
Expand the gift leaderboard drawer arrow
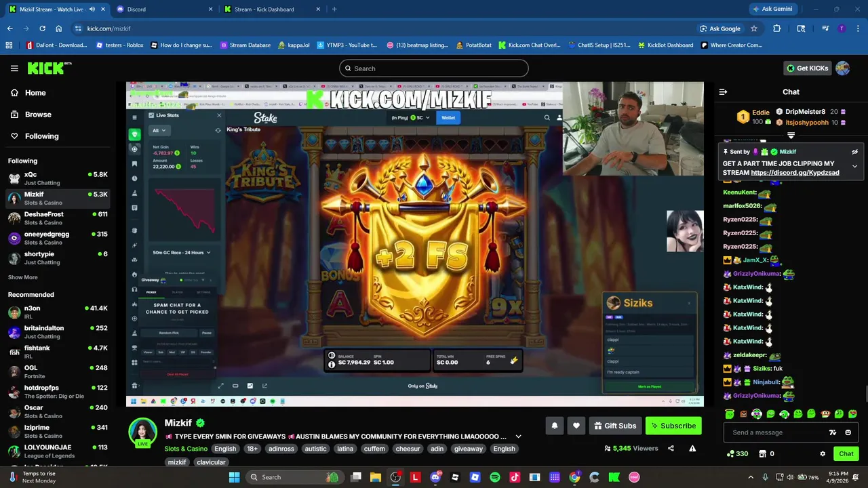(x=791, y=136)
